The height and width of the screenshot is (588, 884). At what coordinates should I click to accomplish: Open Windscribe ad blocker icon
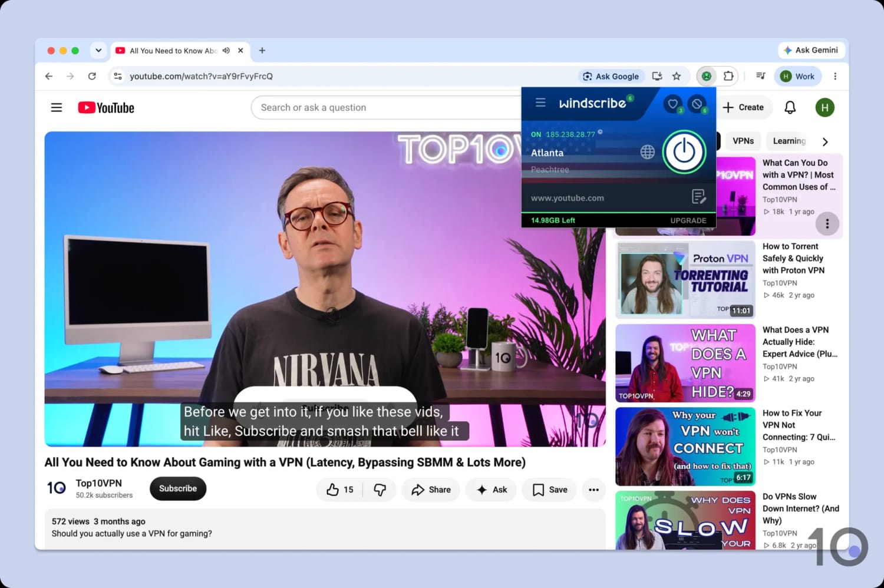coord(697,104)
